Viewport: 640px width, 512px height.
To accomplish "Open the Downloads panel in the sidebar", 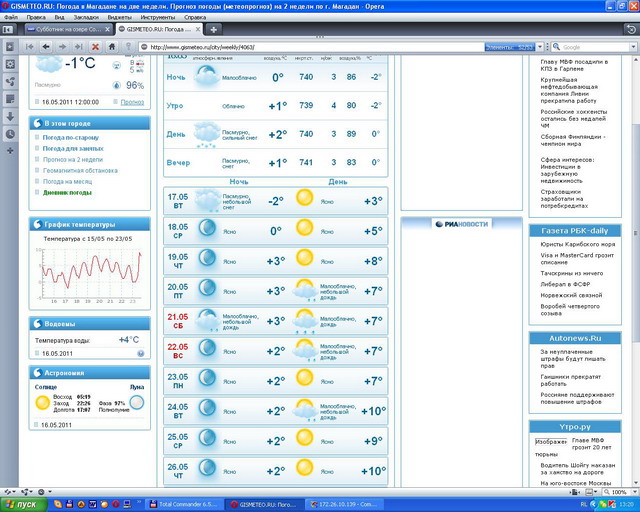I will [x=9, y=116].
